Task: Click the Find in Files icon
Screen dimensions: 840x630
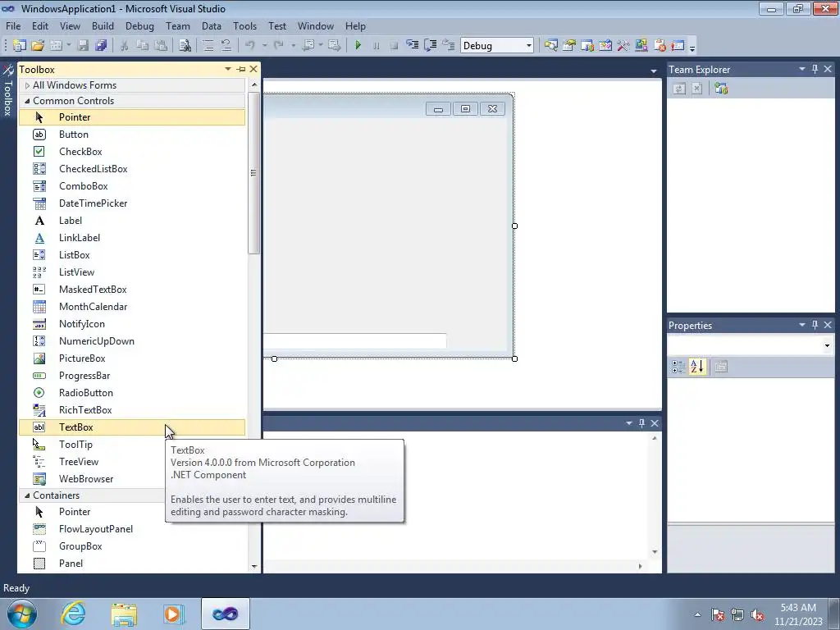Action: pos(185,46)
